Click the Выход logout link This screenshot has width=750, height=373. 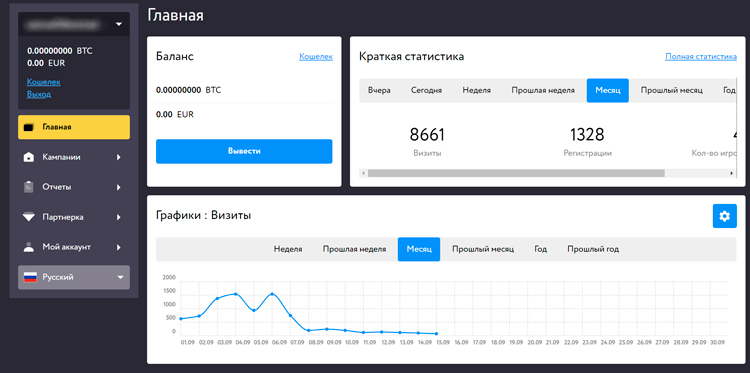coord(39,94)
